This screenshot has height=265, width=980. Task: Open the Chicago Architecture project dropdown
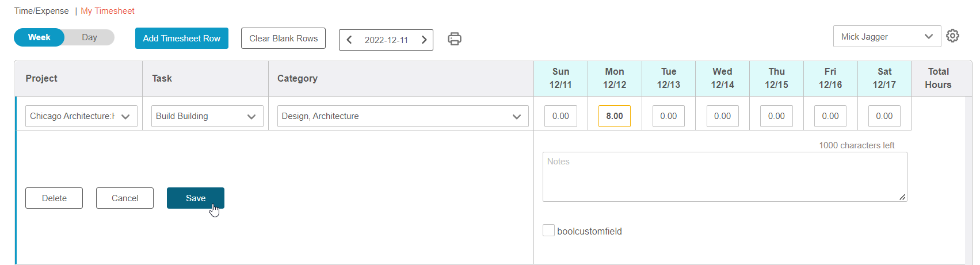tap(81, 116)
